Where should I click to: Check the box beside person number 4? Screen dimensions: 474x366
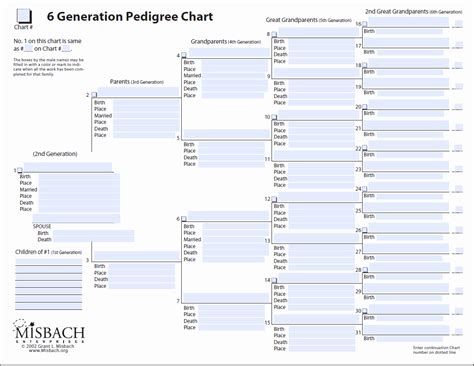point(184,55)
